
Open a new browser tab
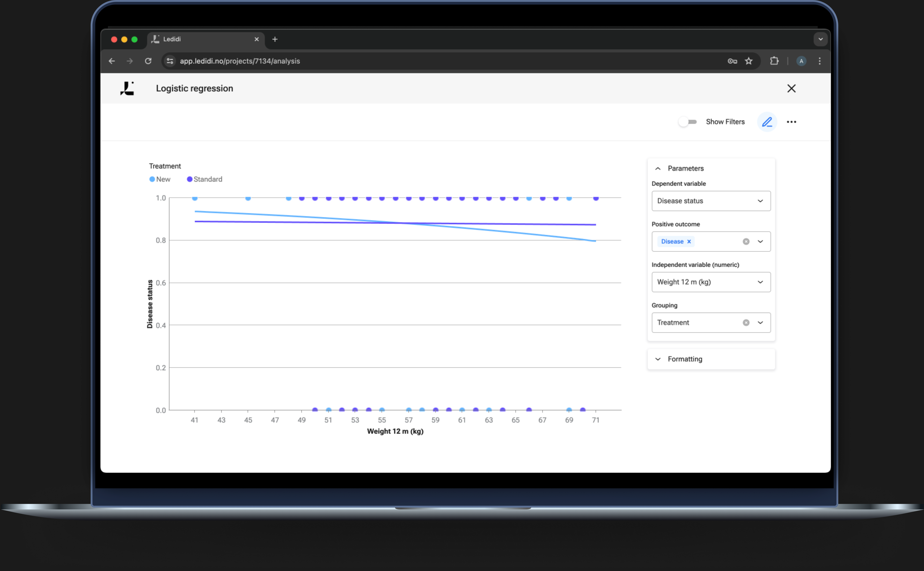tap(275, 39)
